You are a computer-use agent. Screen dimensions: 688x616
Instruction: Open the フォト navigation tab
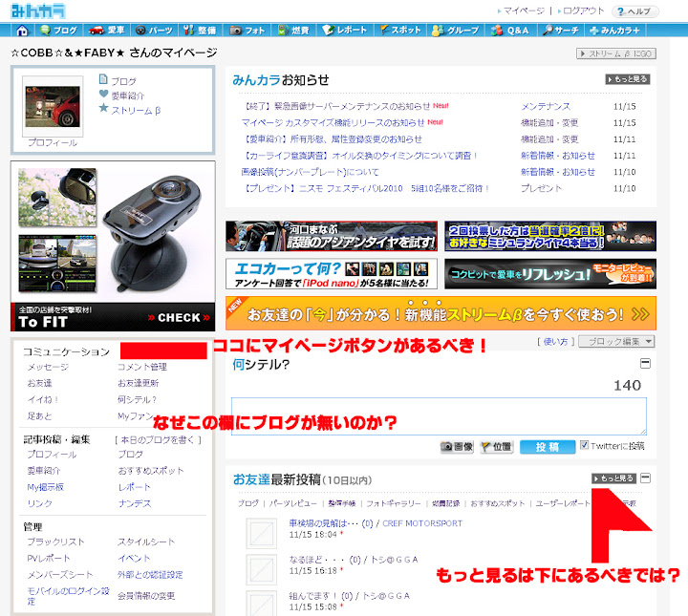point(247,31)
